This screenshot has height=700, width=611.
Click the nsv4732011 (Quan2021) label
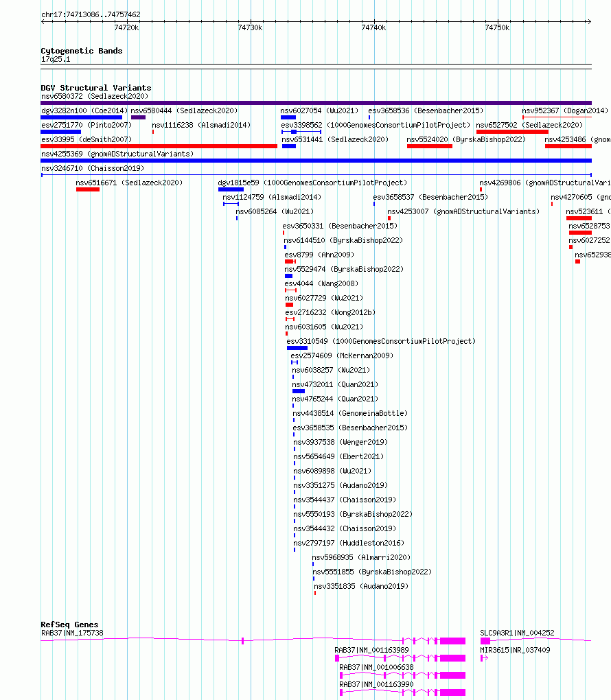tap(336, 384)
